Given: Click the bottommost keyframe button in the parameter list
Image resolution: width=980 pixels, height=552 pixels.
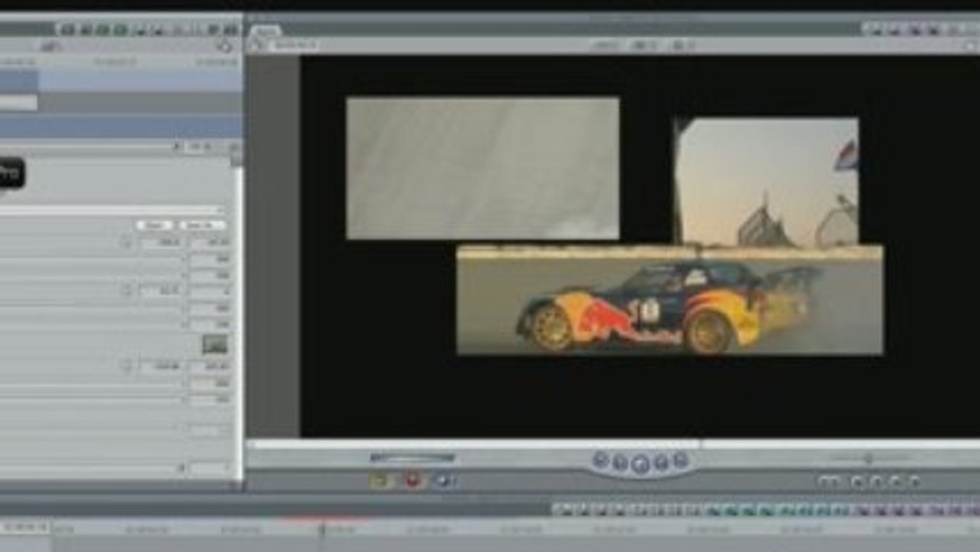Looking at the screenshot, I should 126,366.
